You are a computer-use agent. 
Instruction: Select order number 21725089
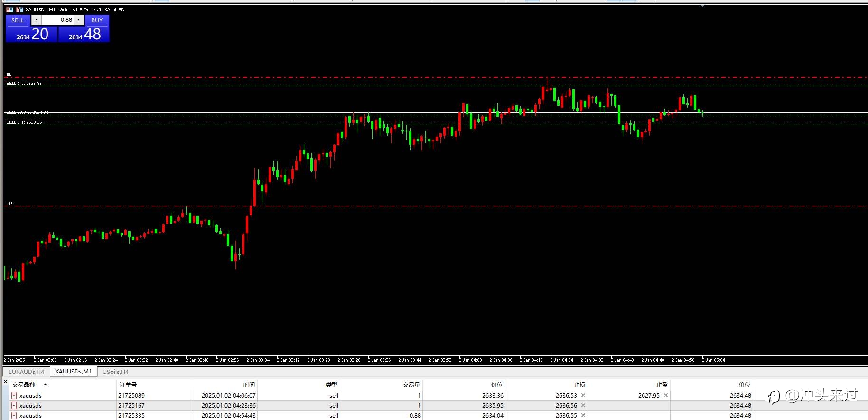[x=131, y=395]
